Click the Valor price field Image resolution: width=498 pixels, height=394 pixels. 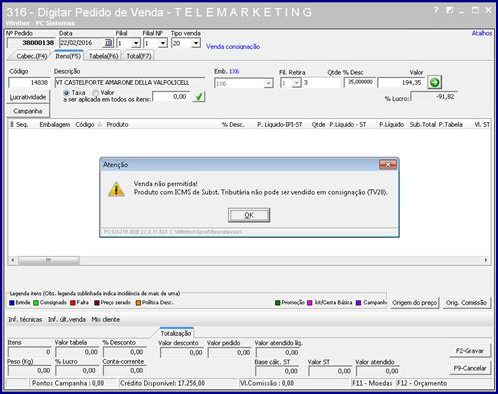click(401, 82)
